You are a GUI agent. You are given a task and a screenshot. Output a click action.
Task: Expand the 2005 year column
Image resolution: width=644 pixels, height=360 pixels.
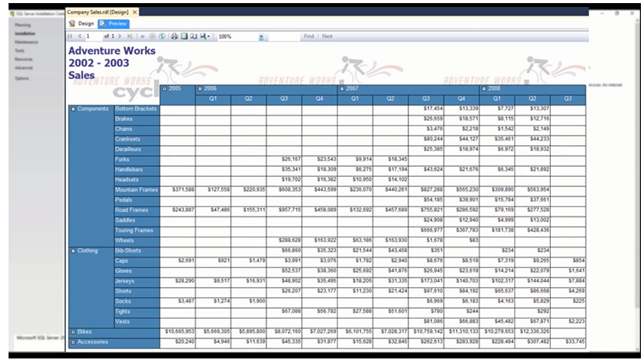tap(164, 88)
